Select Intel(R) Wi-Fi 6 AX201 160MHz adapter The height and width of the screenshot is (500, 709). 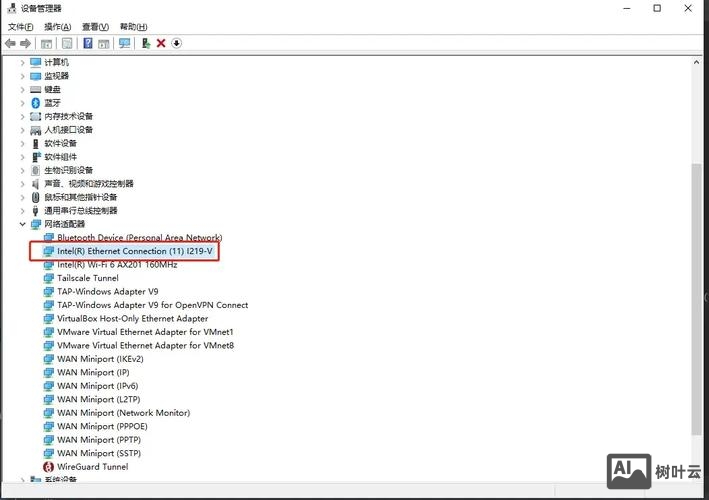tap(117, 265)
